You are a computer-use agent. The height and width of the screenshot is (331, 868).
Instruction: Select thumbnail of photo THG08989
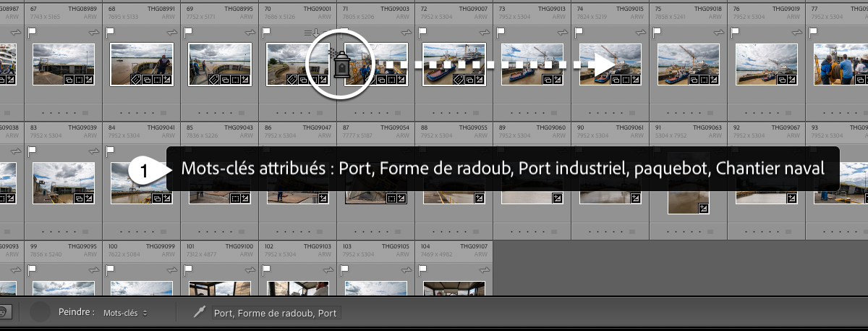coord(64,64)
